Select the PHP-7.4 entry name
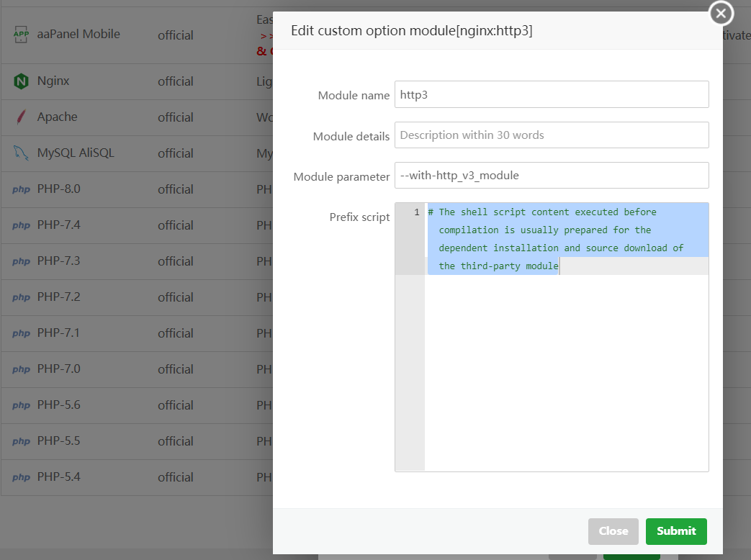 point(58,225)
